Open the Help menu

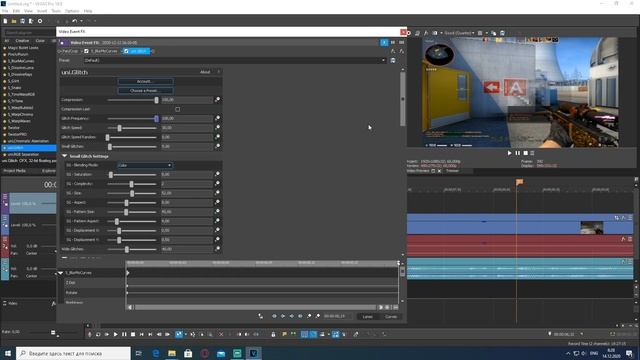[88, 11]
